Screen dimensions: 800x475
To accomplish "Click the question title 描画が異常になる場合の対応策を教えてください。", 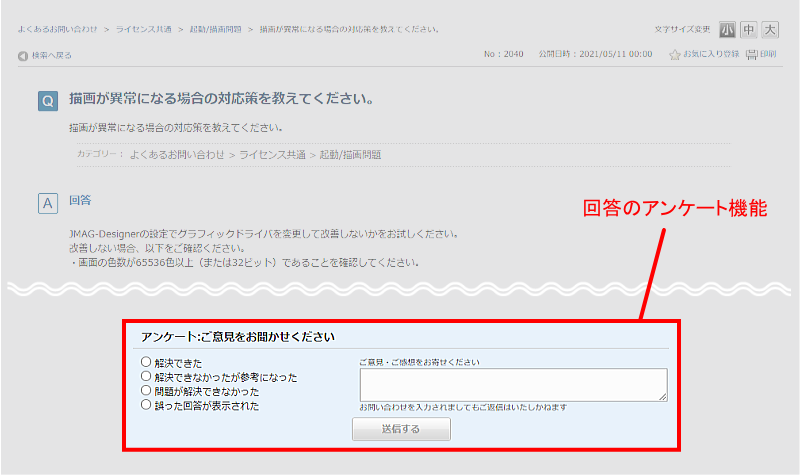I will point(221,98).
